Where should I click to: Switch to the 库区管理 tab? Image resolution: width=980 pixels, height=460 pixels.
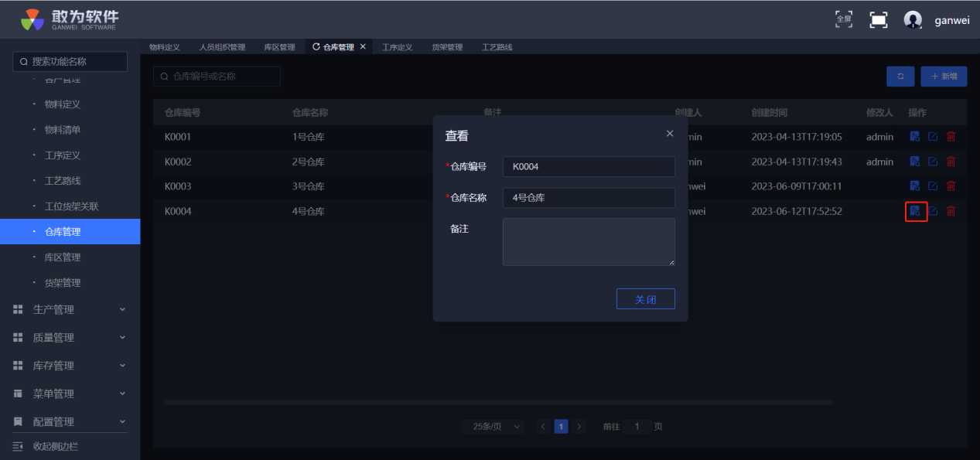[279, 47]
